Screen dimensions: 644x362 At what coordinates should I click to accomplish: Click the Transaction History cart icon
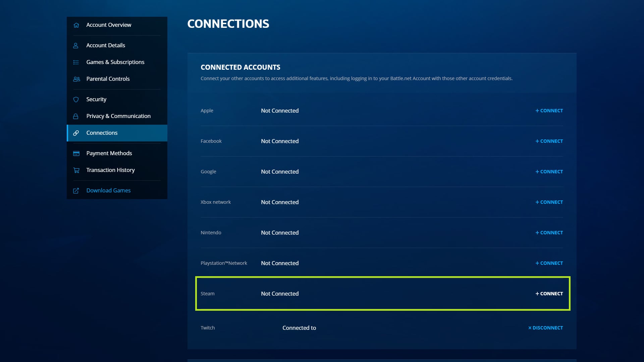pos(76,170)
